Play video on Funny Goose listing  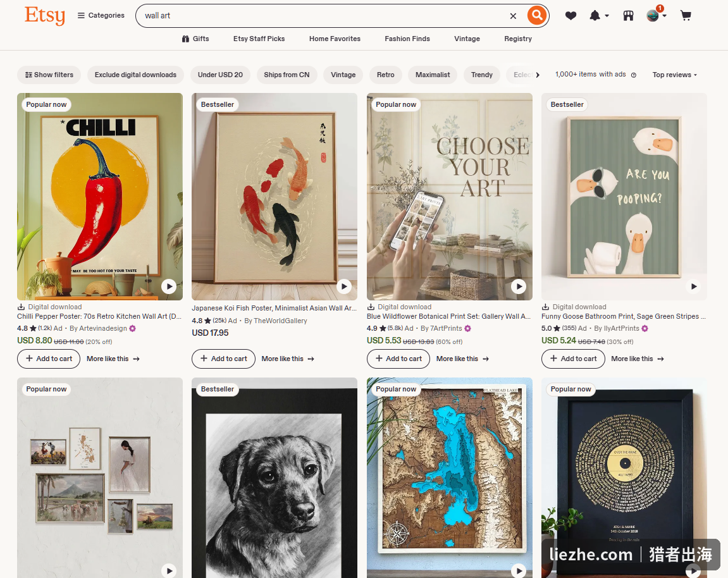click(693, 286)
